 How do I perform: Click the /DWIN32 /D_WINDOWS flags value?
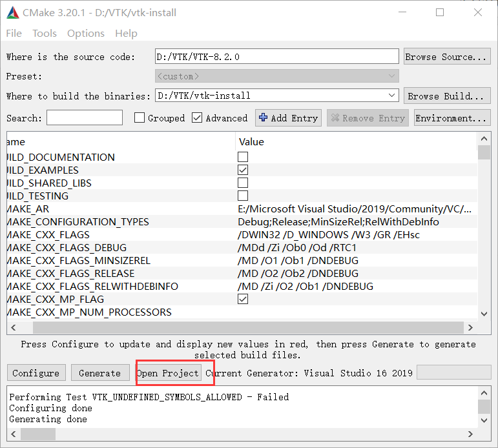coord(329,234)
